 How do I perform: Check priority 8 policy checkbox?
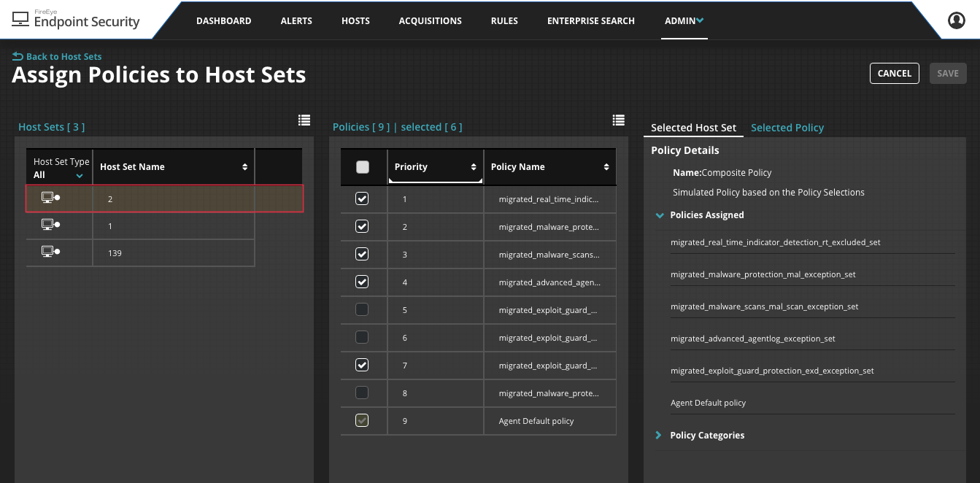point(362,393)
